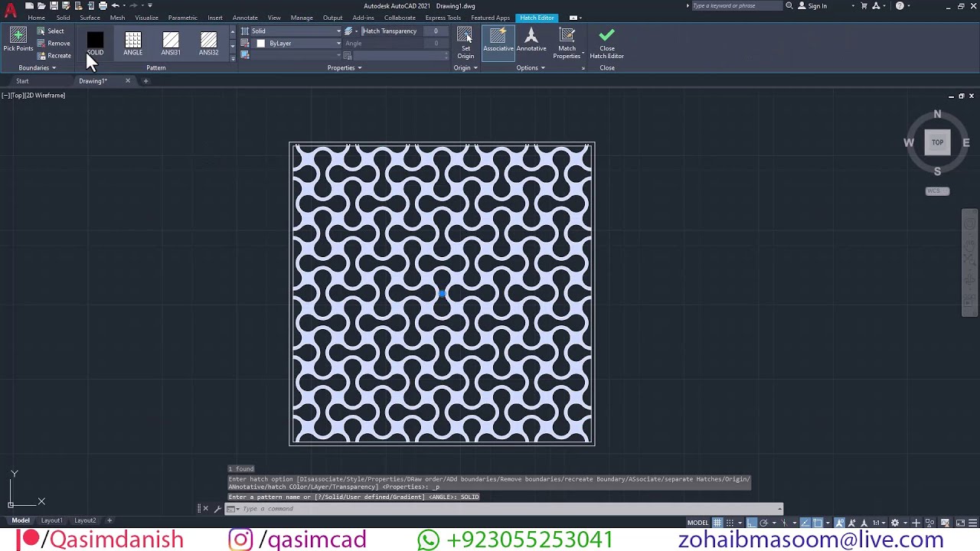Open the ByLayer hatch color dropdown
The image size is (980, 551).
[x=298, y=44]
